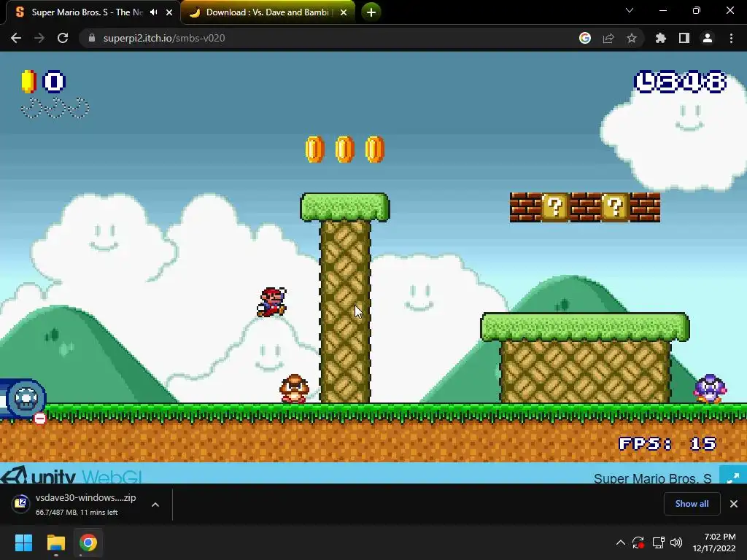Image resolution: width=747 pixels, height=560 pixels.
Task: Click the Goomba on the ground
Action: (295, 389)
